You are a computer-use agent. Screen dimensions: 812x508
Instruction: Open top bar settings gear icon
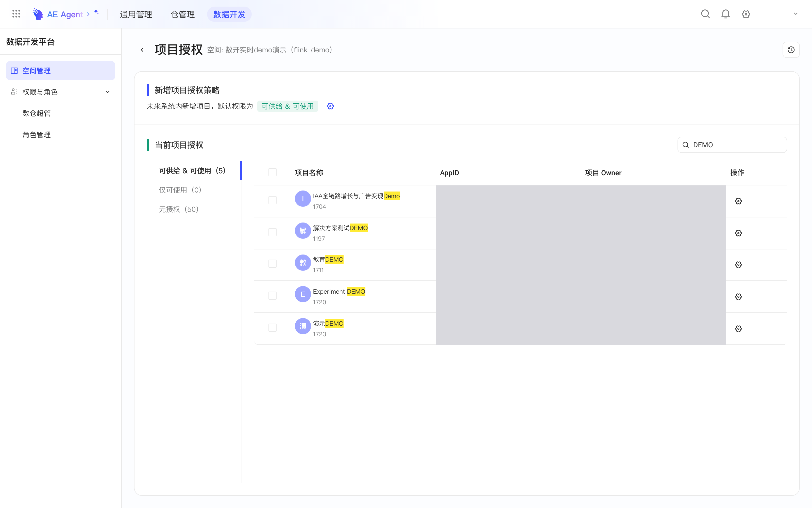(x=746, y=14)
